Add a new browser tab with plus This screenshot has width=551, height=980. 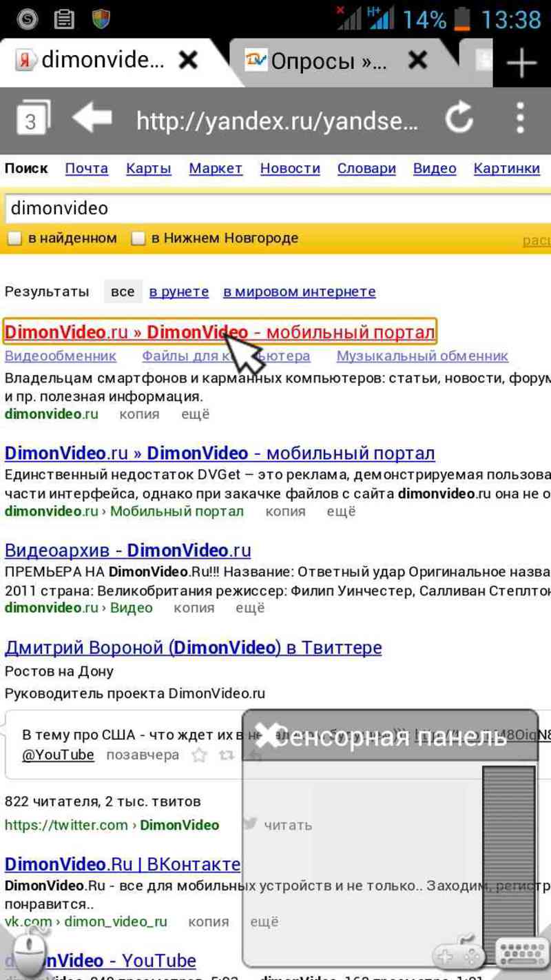[x=521, y=63]
